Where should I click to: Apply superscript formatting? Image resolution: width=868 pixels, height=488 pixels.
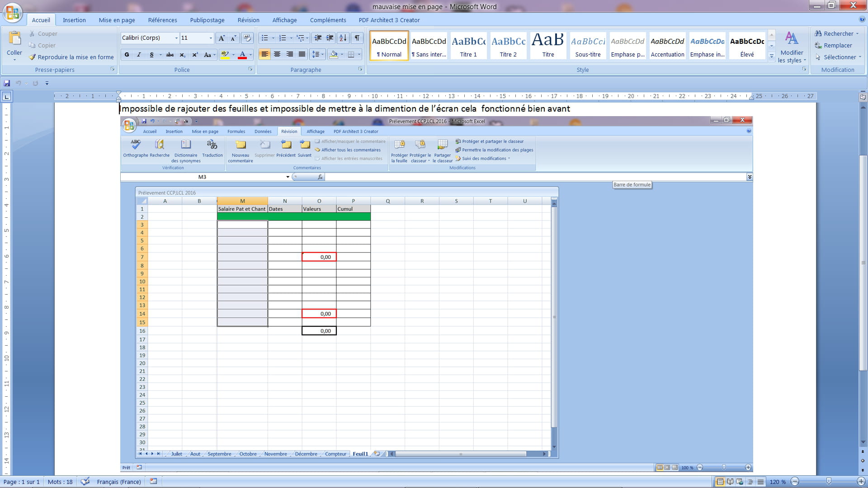195,55
